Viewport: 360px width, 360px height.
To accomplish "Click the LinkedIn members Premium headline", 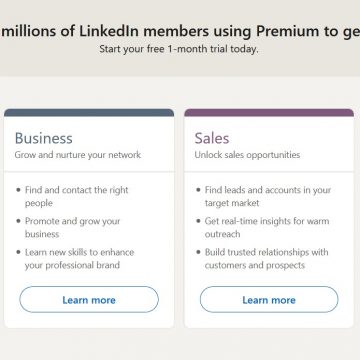I will tap(180, 32).
